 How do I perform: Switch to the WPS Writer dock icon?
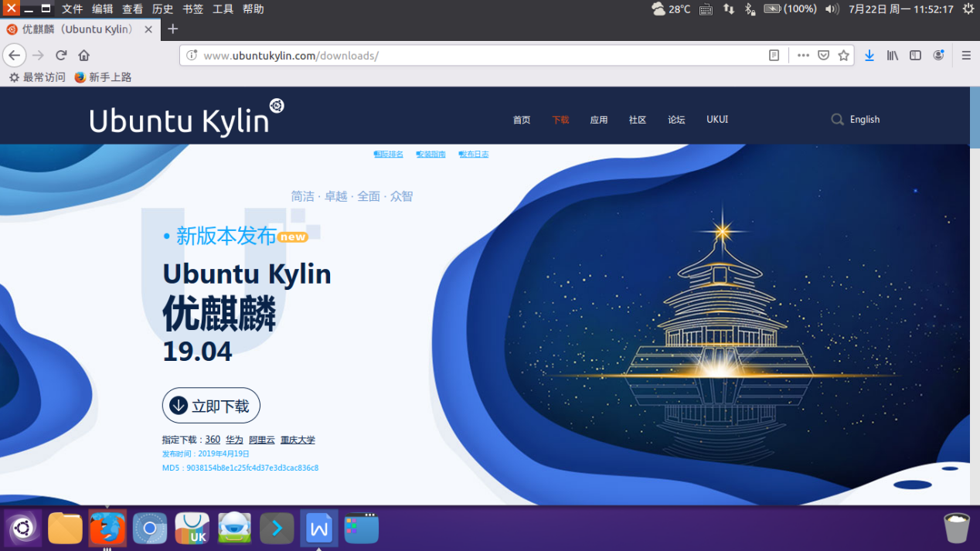tap(318, 529)
